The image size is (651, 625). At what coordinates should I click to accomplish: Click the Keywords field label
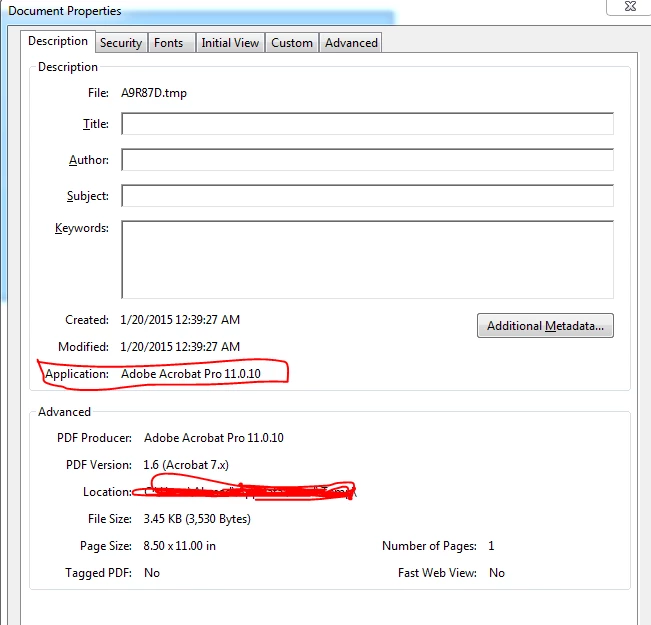82,228
